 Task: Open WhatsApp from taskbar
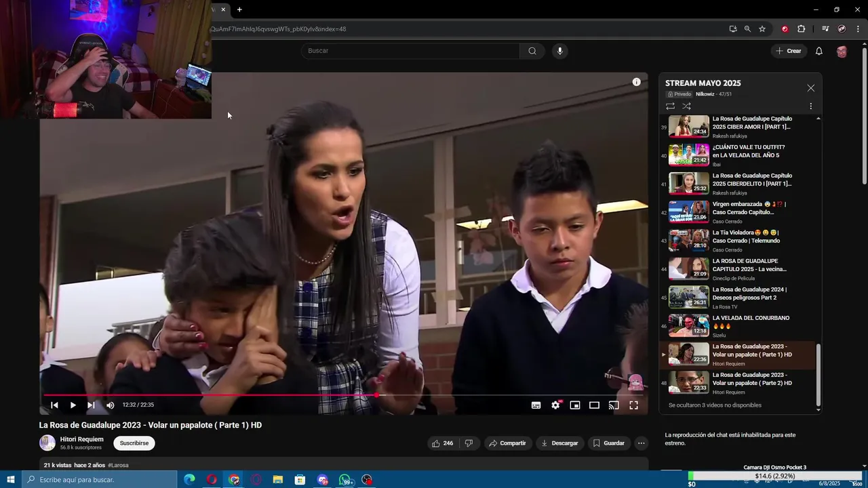pyautogui.click(x=345, y=480)
